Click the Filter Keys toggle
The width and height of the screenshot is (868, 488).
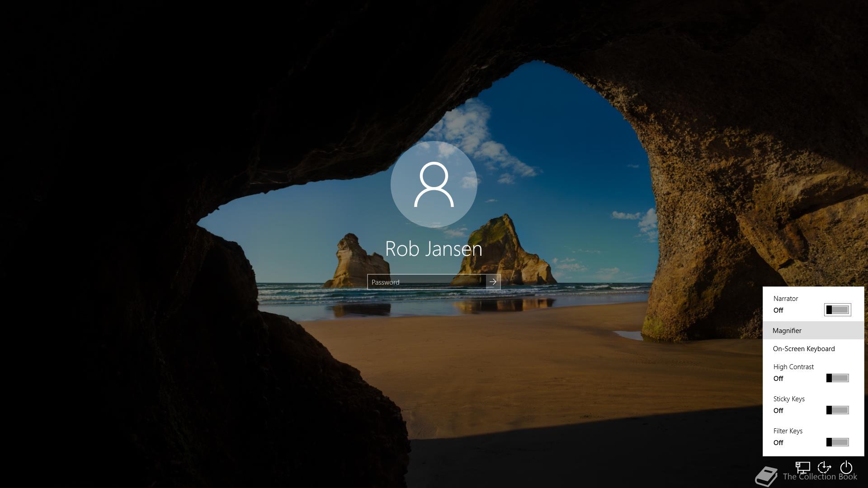[838, 442]
